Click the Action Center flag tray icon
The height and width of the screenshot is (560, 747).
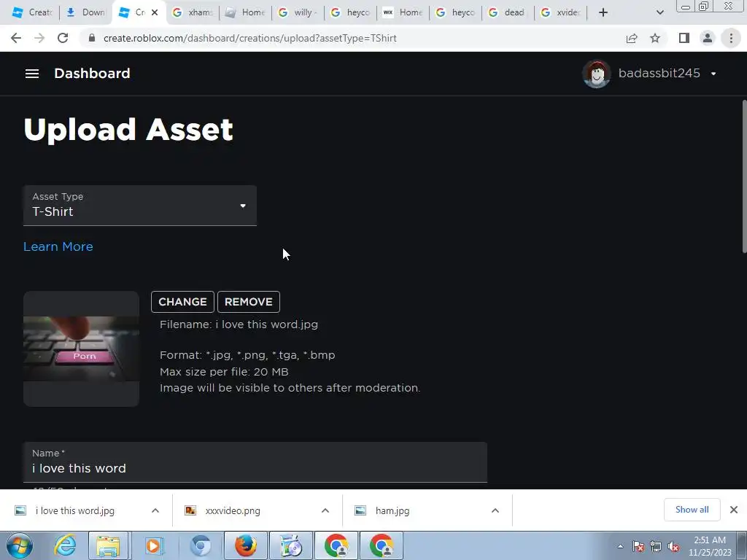pyautogui.click(x=638, y=546)
